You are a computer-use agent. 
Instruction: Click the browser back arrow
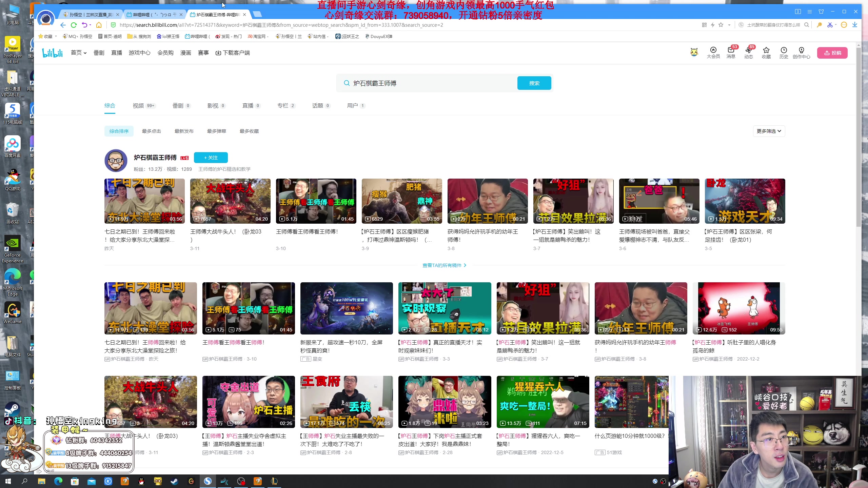(x=63, y=25)
